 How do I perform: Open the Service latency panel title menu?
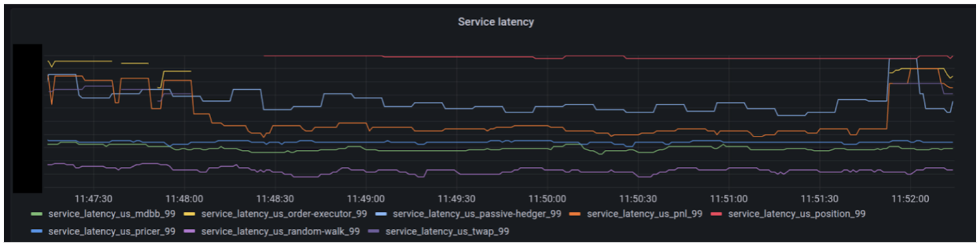[496, 21]
